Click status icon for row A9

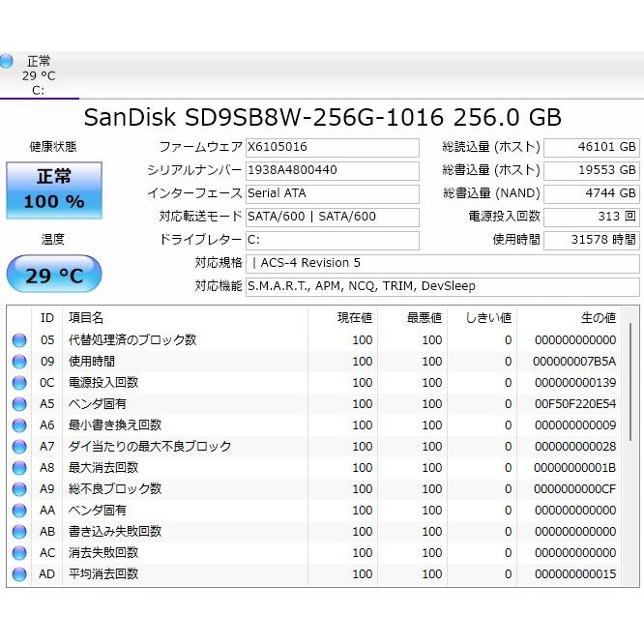click(19, 489)
